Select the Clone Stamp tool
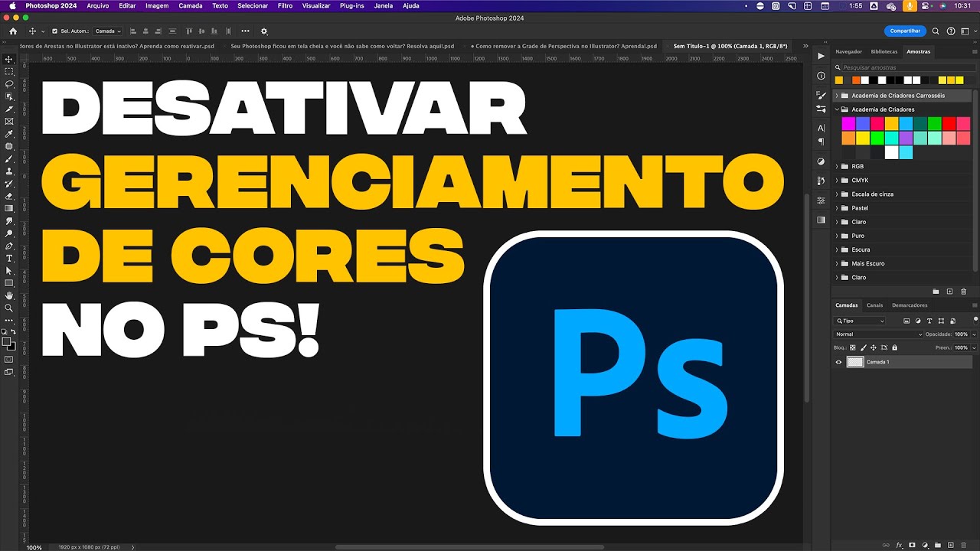Screen dimensions: 980x551 pyautogui.click(x=9, y=171)
